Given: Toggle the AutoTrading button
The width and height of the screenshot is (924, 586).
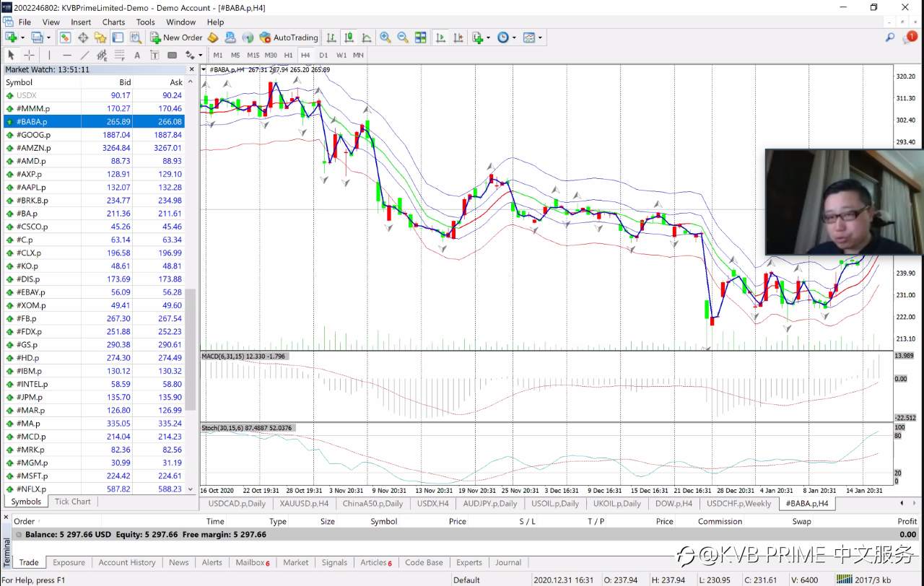Looking at the screenshot, I should point(288,37).
